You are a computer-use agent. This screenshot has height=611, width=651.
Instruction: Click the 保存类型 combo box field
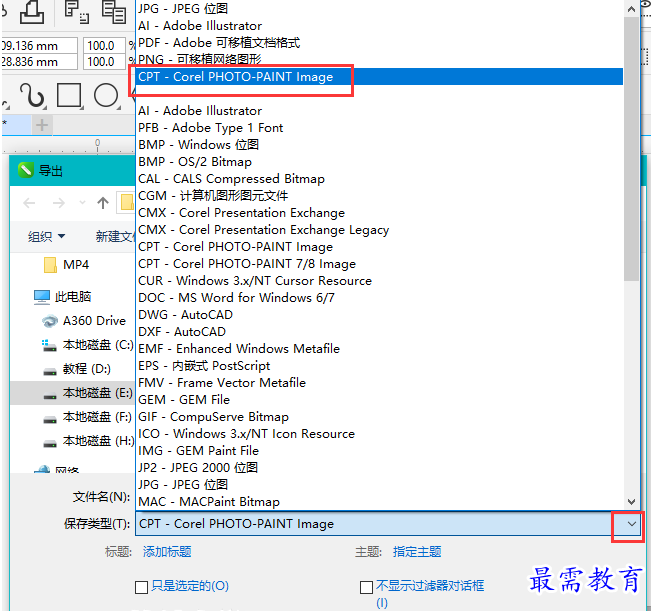[x=388, y=524]
